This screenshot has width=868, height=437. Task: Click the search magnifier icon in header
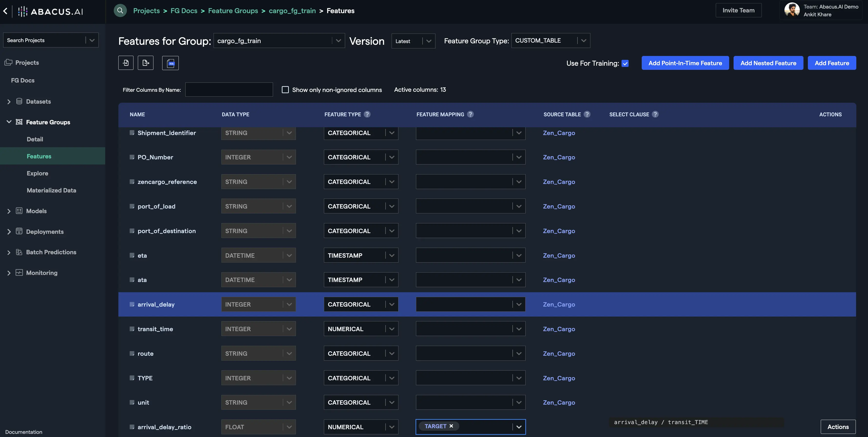pyautogui.click(x=120, y=10)
